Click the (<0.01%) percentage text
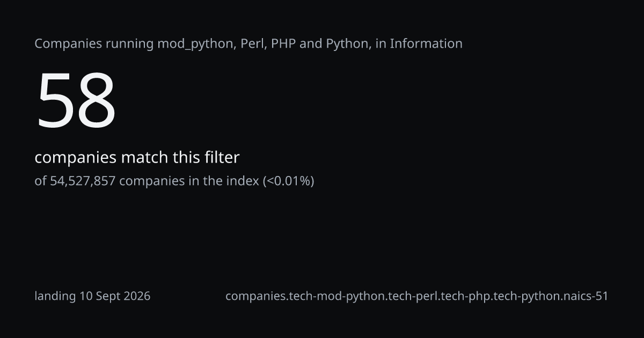 [x=288, y=181]
